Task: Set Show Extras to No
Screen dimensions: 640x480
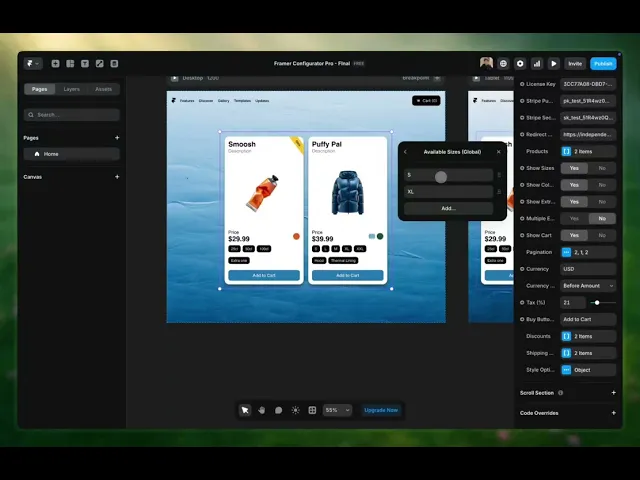Action: (x=602, y=202)
